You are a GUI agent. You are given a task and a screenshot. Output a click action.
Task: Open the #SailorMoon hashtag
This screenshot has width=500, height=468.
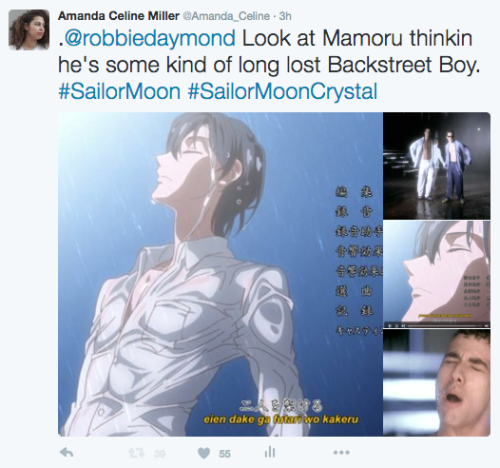pos(119,91)
